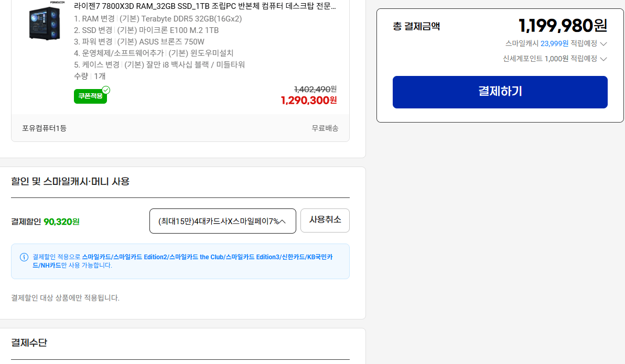Click the blue 결제하기 payment button

(499, 92)
